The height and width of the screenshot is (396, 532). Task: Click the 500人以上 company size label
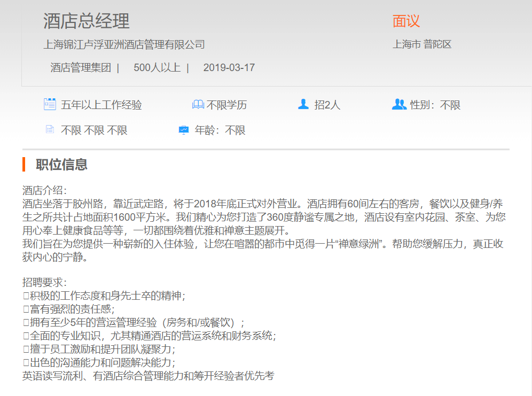(157, 68)
